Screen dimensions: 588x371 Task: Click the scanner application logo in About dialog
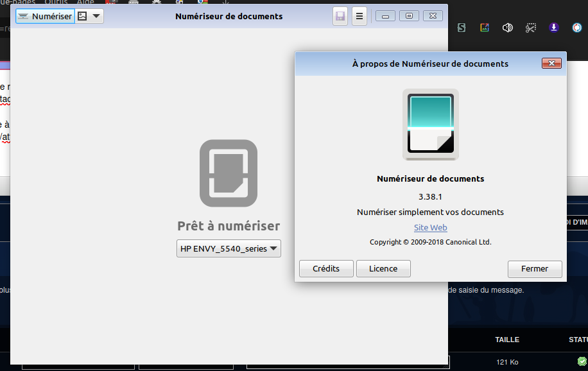tap(430, 124)
